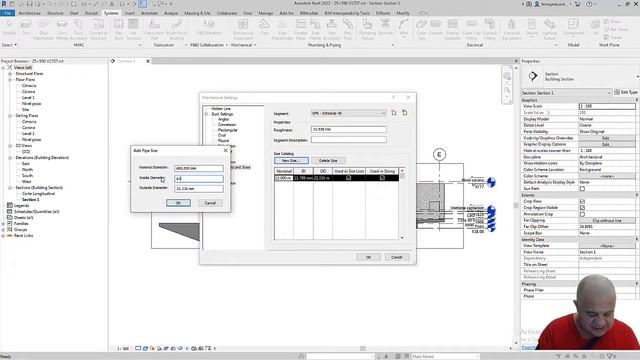Select the Fabrication Part tool
This screenshot has height=360, width=640.
pyautogui.click(x=154, y=29)
